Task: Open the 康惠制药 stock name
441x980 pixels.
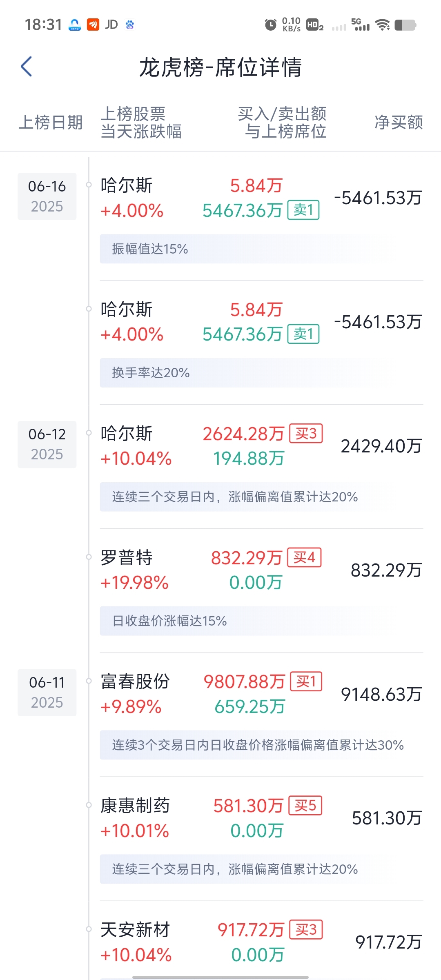Action: coord(135,806)
